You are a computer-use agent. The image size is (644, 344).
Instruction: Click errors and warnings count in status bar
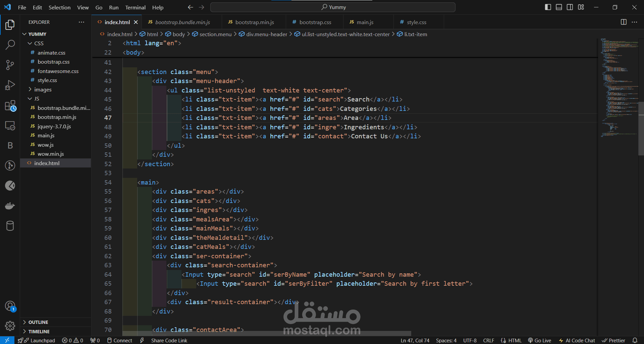coord(72,340)
